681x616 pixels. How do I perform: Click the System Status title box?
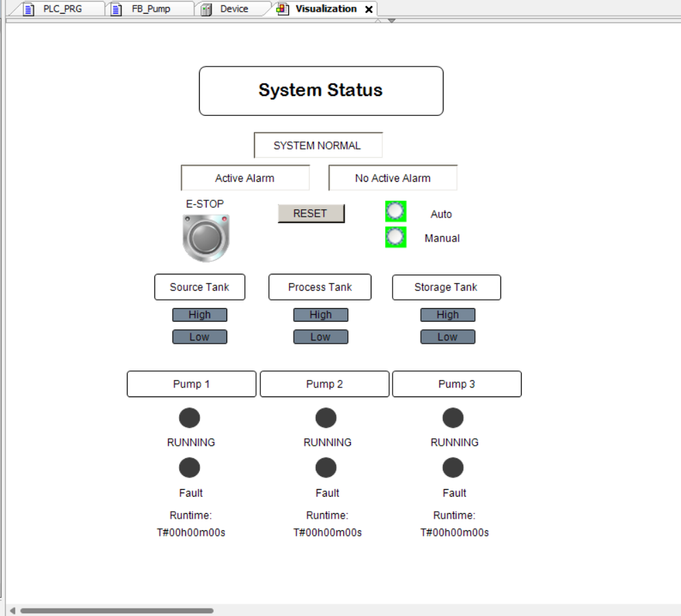pos(321,91)
